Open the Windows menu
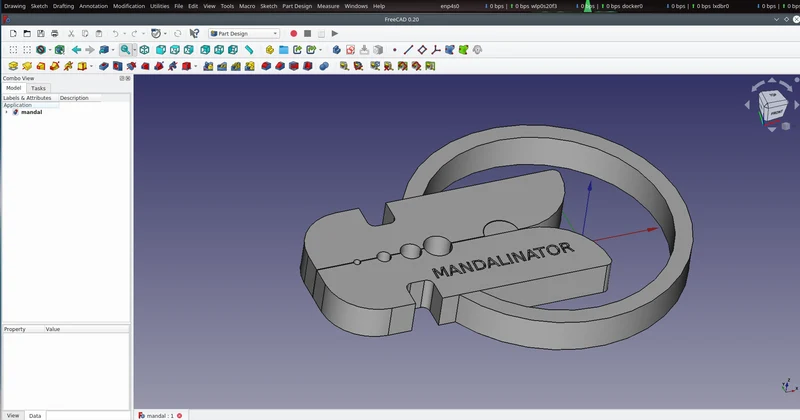 (356, 6)
